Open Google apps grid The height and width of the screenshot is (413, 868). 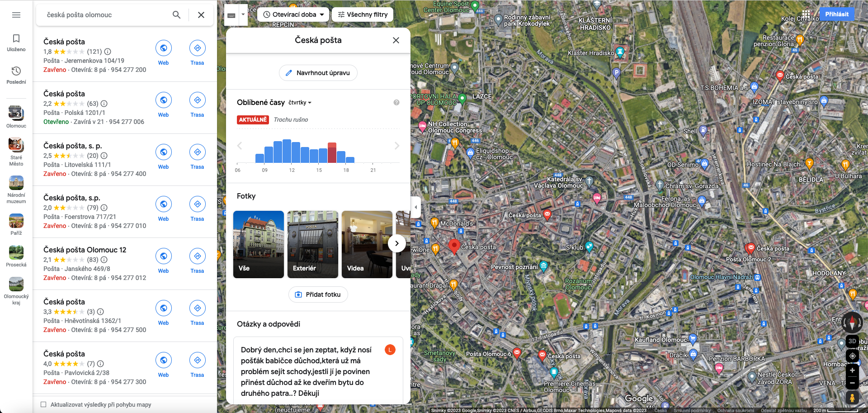pos(806,14)
